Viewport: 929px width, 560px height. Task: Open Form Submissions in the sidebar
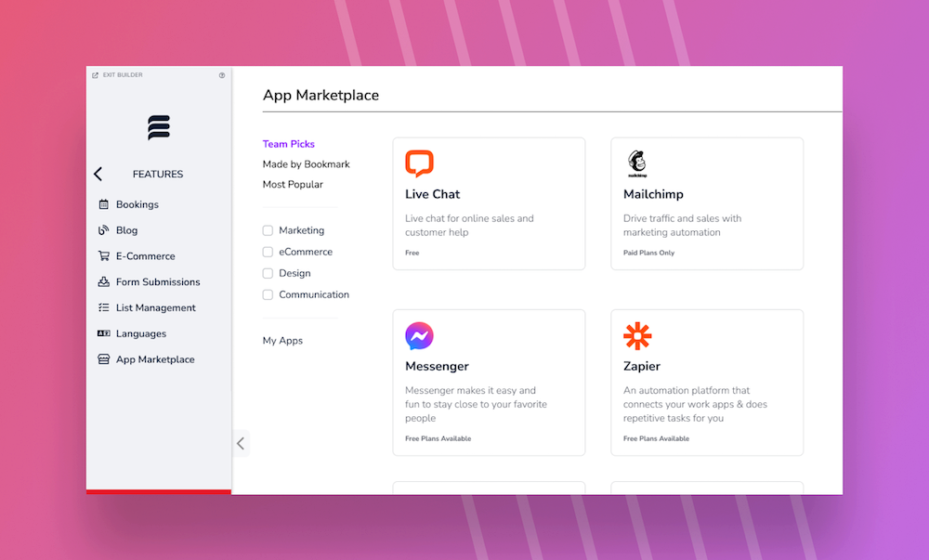(158, 281)
